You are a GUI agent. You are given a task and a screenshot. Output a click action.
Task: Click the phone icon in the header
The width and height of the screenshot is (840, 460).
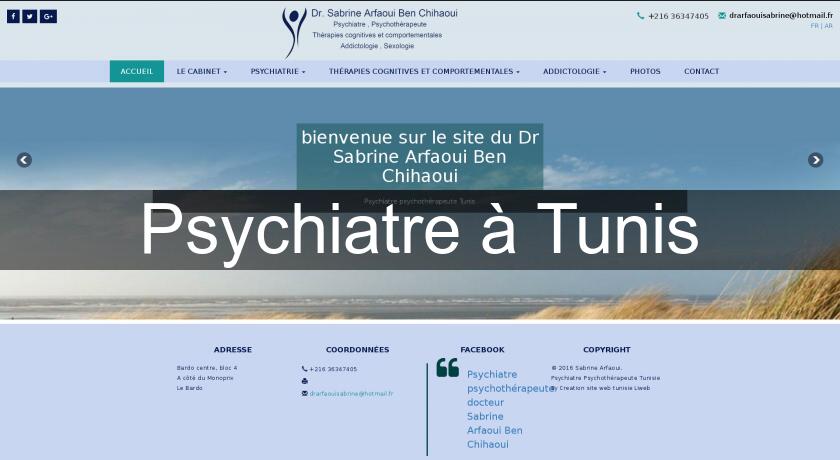tap(640, 16)
